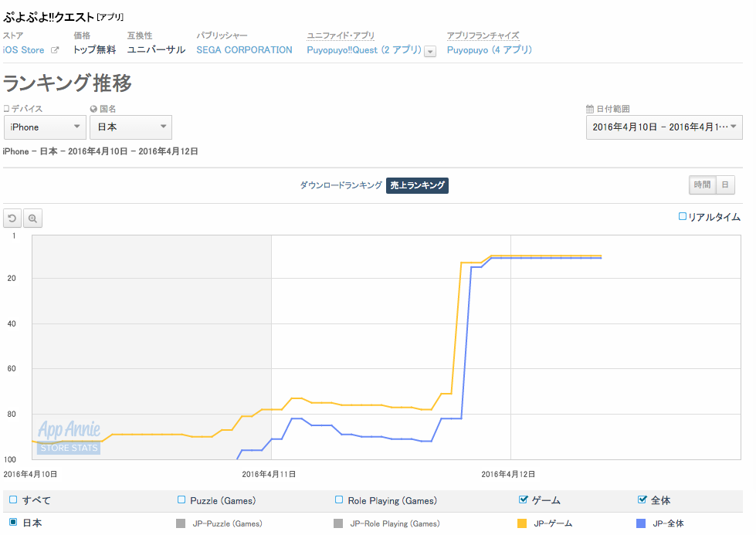Screen dimensions: 756x535
Task: Switch to ダウンロードランキング tab
Action: point(341,185)
